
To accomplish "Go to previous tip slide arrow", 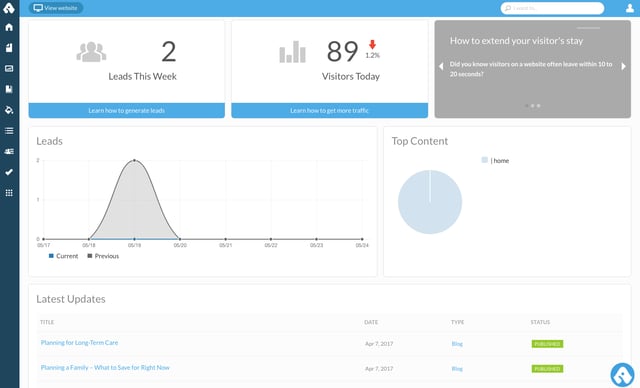I will click(x=441, y=67).
